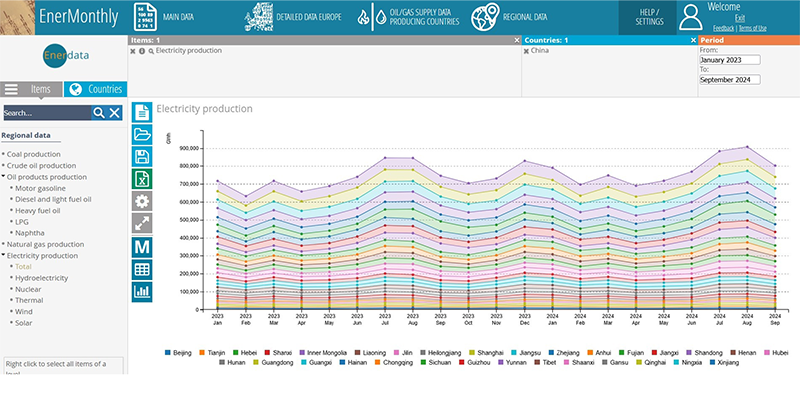Click the M monthly toggle icon
Viewport: 800px width, 397px height.
click(142, 247)
